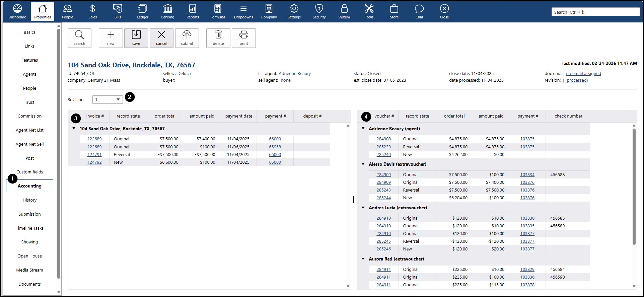Open the Banking module icon

point(167,11)
